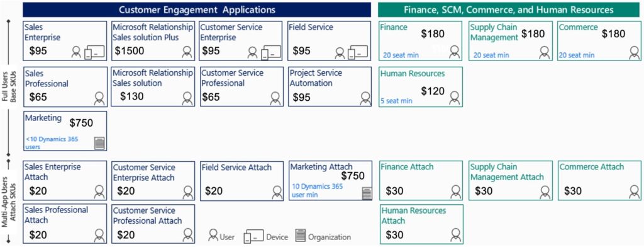Open the Microsoft Relationship Sales solution Plus card
Screen dimensions: 644x247
click(153, 41)
